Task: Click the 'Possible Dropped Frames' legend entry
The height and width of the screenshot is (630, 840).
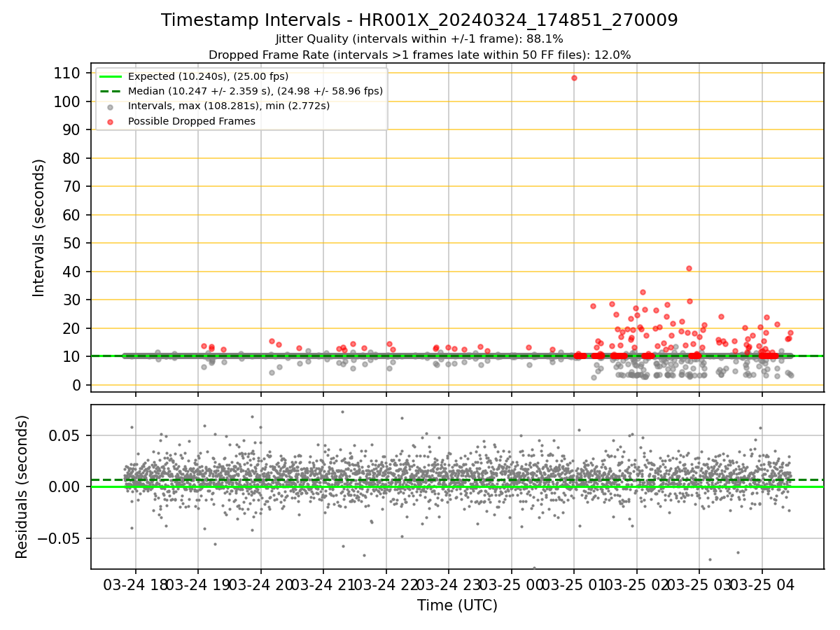Action: [x=191, y=121]
